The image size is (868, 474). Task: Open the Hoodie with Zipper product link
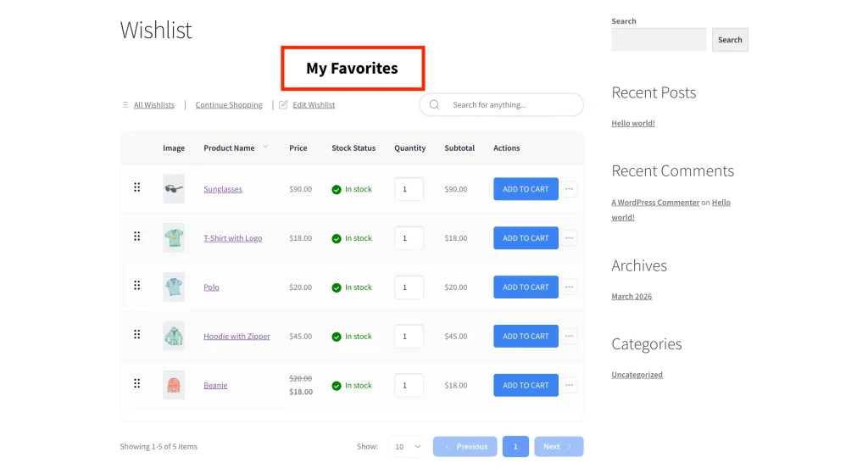click(x=236, y=336)
